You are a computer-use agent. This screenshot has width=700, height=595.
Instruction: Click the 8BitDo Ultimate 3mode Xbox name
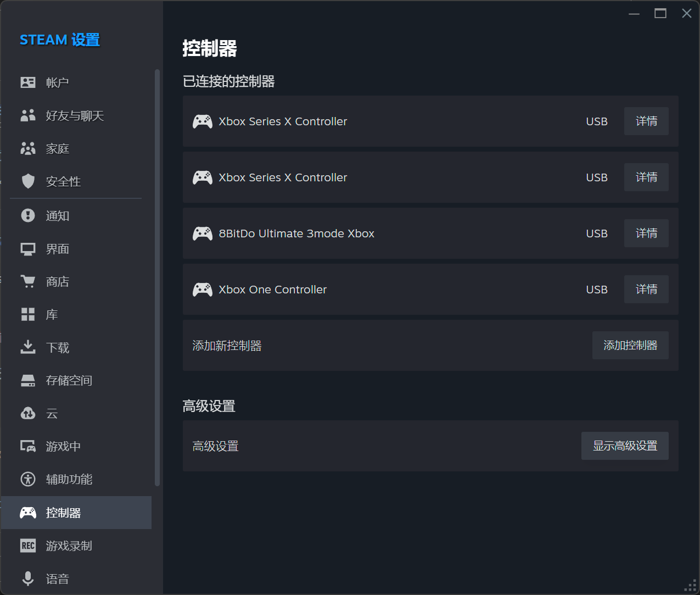[x=296, y=233]
